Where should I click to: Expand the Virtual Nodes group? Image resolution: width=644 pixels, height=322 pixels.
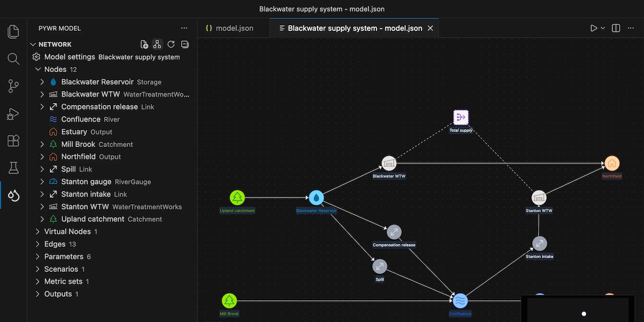pyautogui.click(x=38, y=231)
